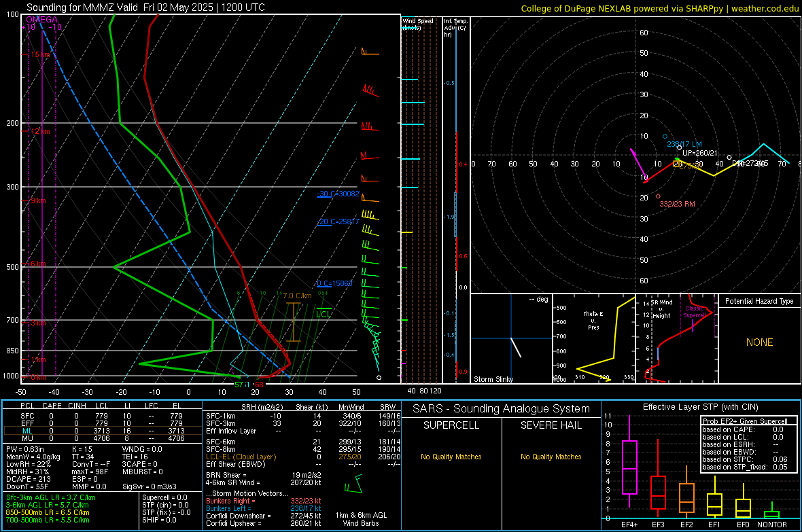This screenshot has width=802, height=532.
Task: Click the based on STPC: 0.06 line
Action: pos(745,459)
